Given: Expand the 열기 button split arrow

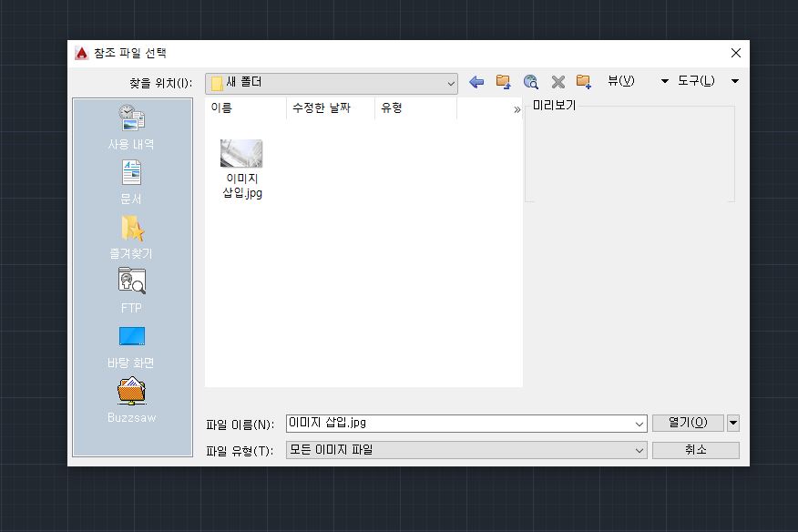Looking at the screenshot, I should (731, 423).
